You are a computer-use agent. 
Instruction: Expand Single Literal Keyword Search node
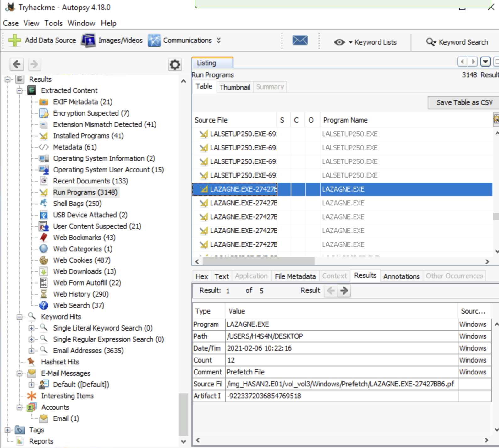point(31,328)
